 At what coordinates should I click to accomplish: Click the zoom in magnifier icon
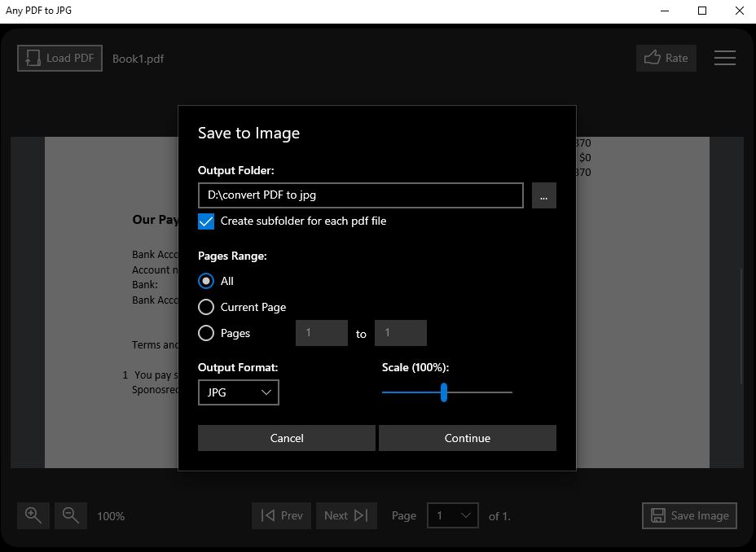(x=33, y=515)
